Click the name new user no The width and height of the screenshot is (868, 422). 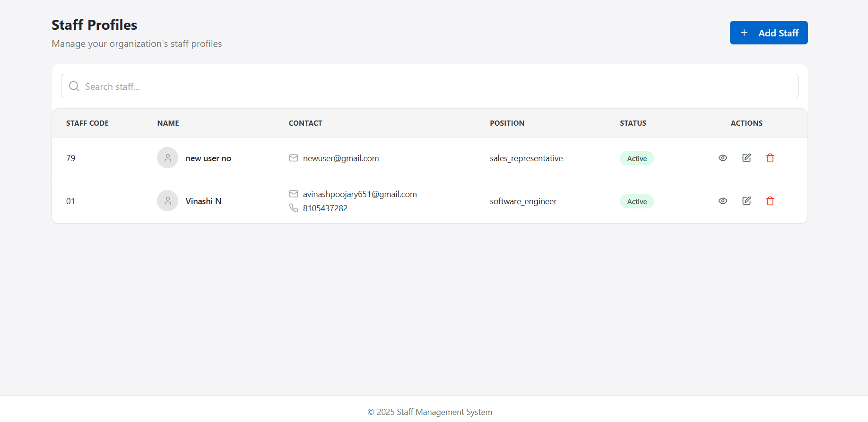pyautogui.click(x=208, y=158)
